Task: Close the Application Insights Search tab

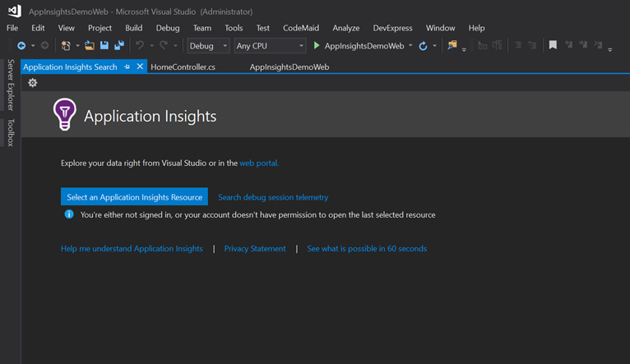Action: coord(140,67)
